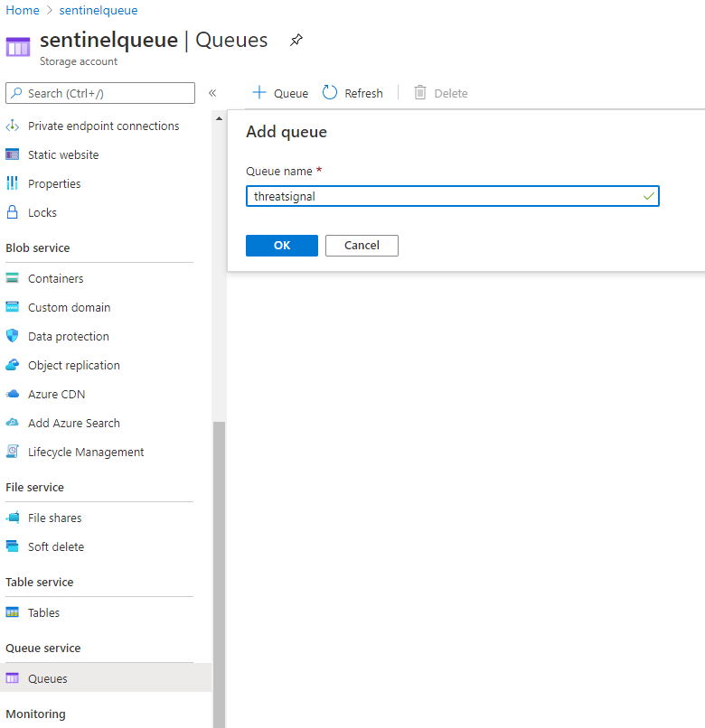Click the Containers icon
This screenshot has height=728, width=705.
(13, 278)
